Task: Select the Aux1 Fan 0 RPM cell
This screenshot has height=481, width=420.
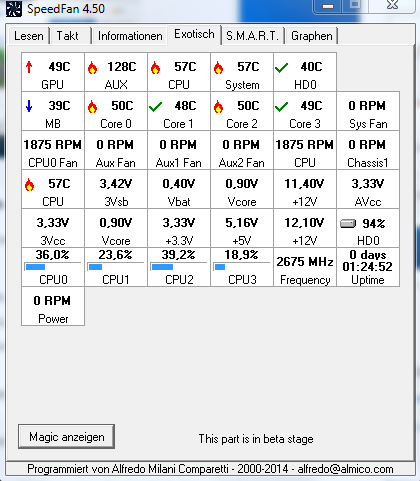Action: (x=179, y=150)
